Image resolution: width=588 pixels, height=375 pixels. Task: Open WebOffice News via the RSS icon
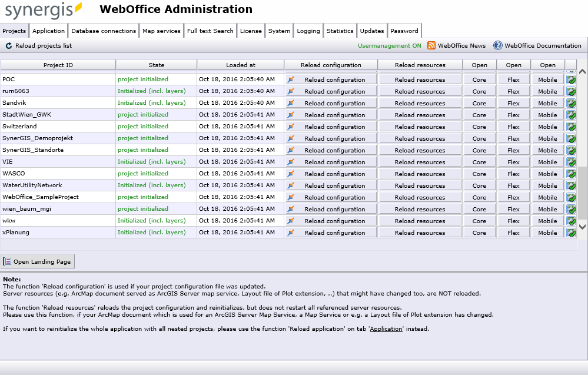(431, 45)
